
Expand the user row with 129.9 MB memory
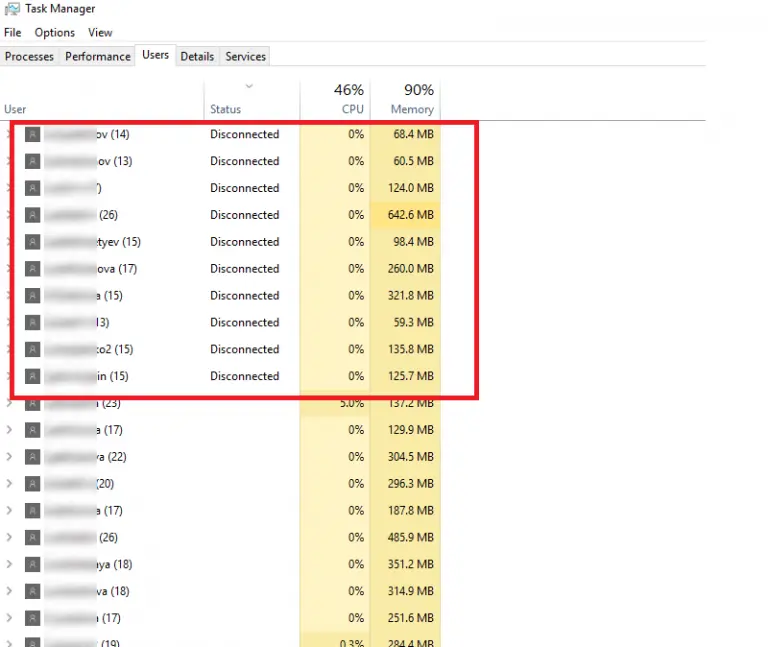[x=9, y=430]
